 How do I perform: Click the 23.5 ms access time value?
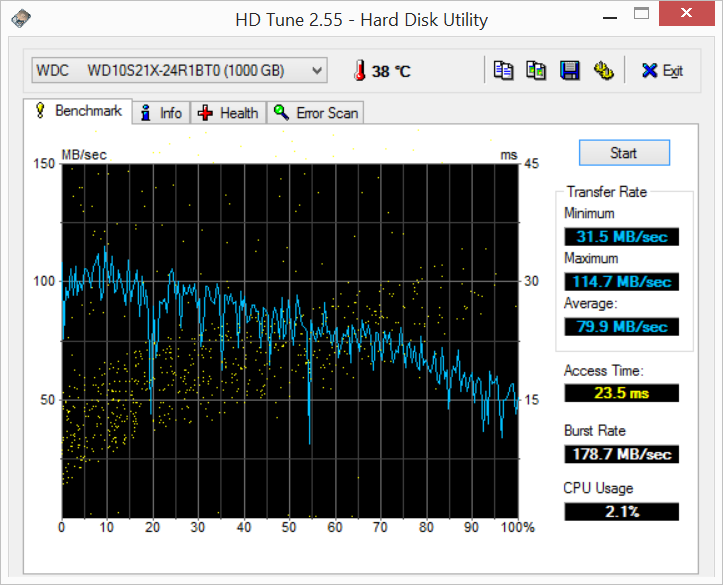coord(622,393)
